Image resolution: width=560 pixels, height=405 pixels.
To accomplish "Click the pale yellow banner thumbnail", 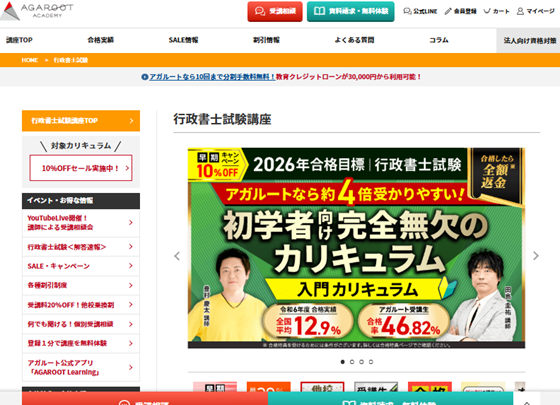I will [x=483, y=386].
